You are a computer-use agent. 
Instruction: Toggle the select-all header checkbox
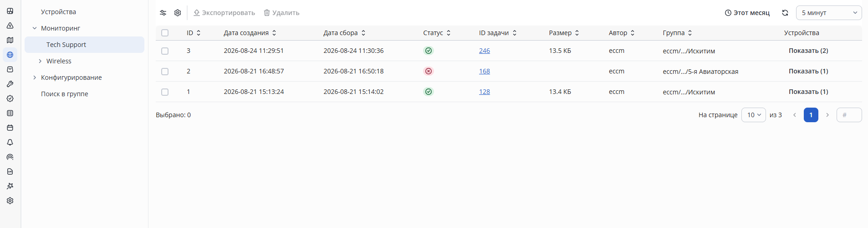coord(165,33)
